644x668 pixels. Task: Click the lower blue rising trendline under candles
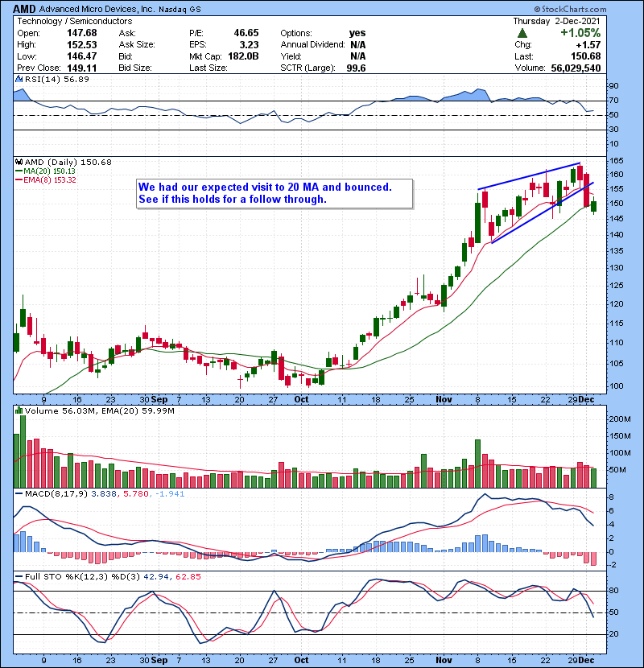click(542, 213)
